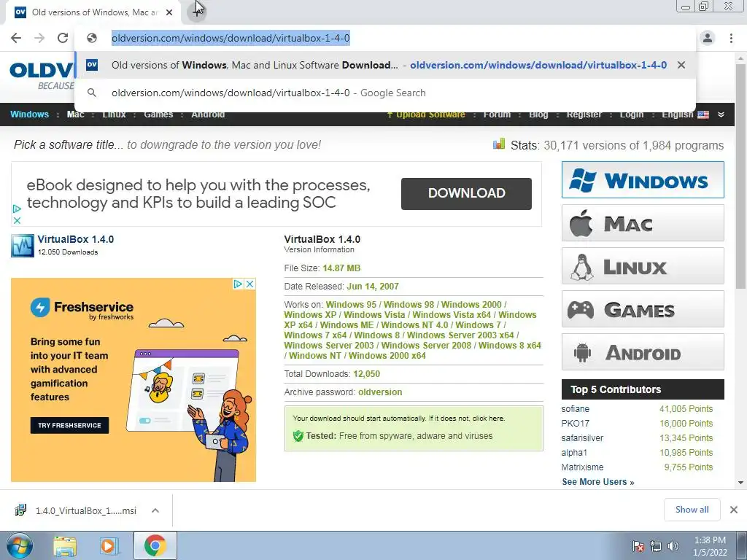Select the Windows platform button
This screenshot has height=560, width=747.
click(643, 180)
